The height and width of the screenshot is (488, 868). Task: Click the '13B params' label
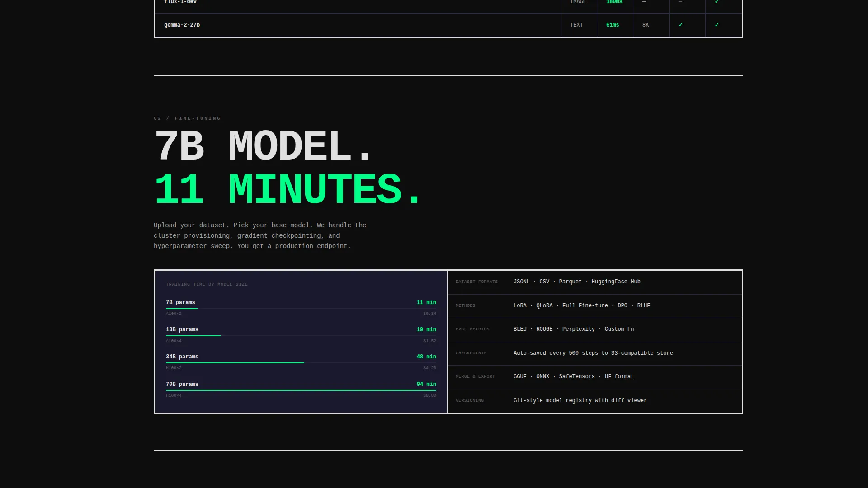pyautogui.click(x=182, y=329)
